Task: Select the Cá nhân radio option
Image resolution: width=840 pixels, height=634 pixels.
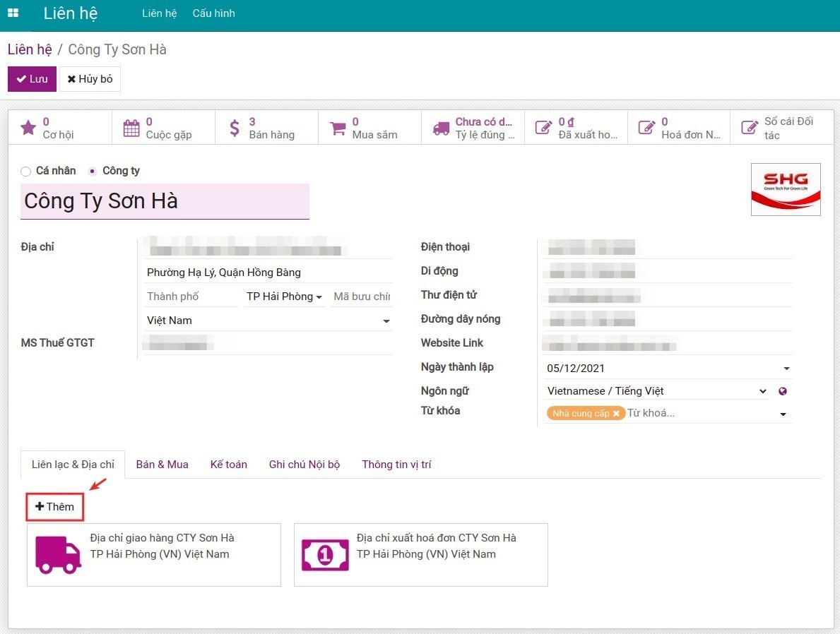Action: tap(25, 172)
